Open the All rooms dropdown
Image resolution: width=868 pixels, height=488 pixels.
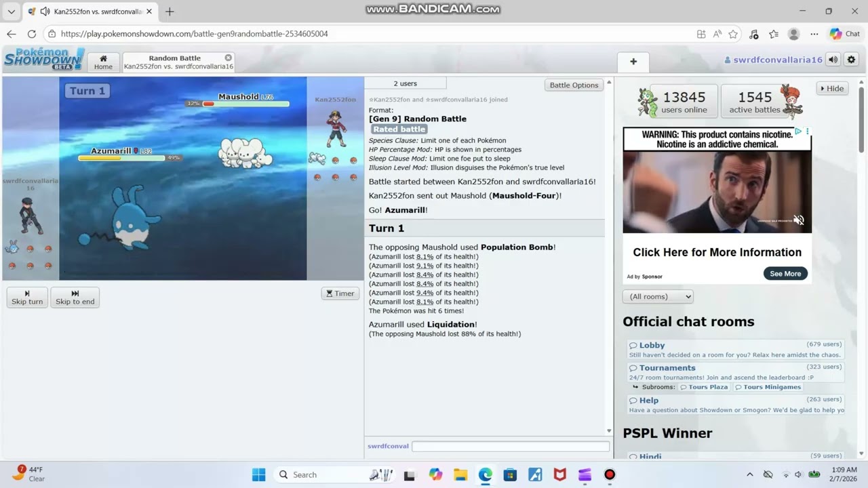coord(658,296)
